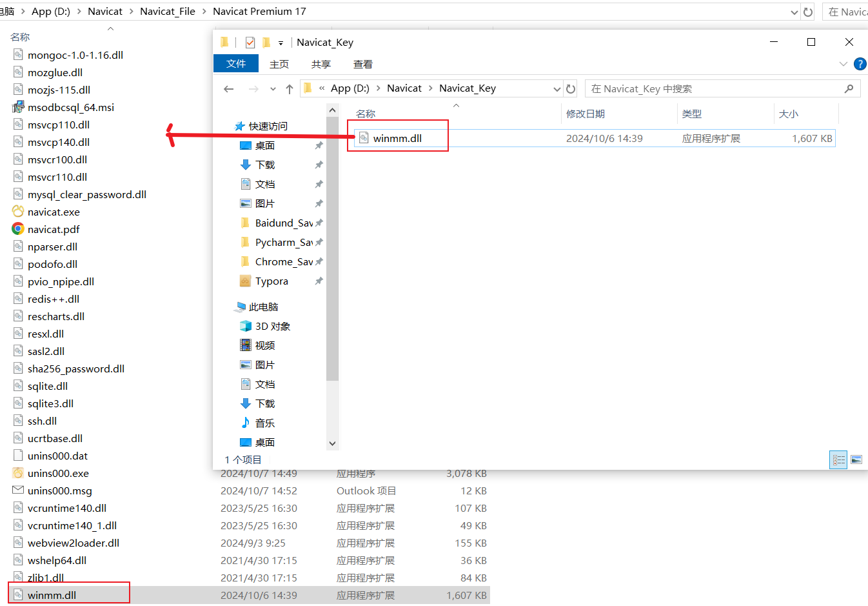Click the navigation pane scroll up arrow
The image size is (868, 606).
332,110
